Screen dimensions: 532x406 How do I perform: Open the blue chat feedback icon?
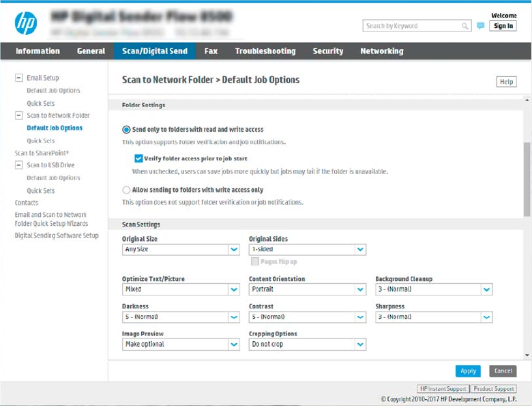[x=480, y=25]
